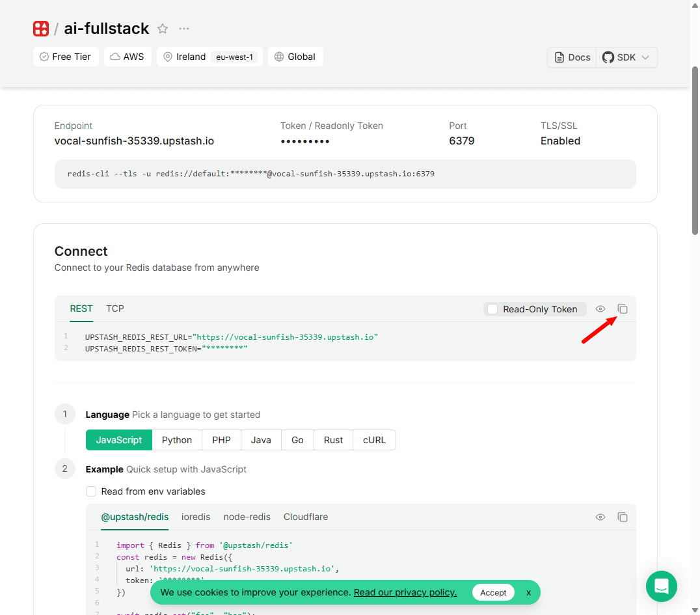Reveal the REST token with eye icon
This screenshot has width=700, height=615.
click(x=600, y=309)
